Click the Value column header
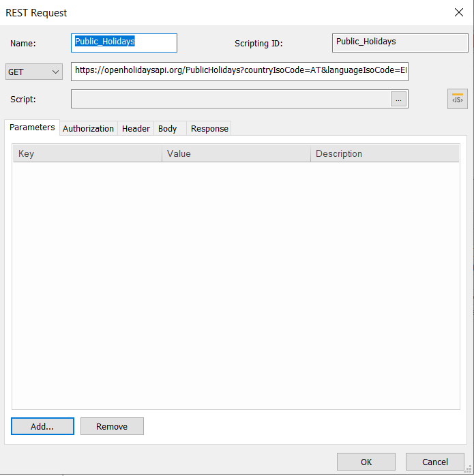Viewport: 474px width, 476px height. (x=236, y=154)
